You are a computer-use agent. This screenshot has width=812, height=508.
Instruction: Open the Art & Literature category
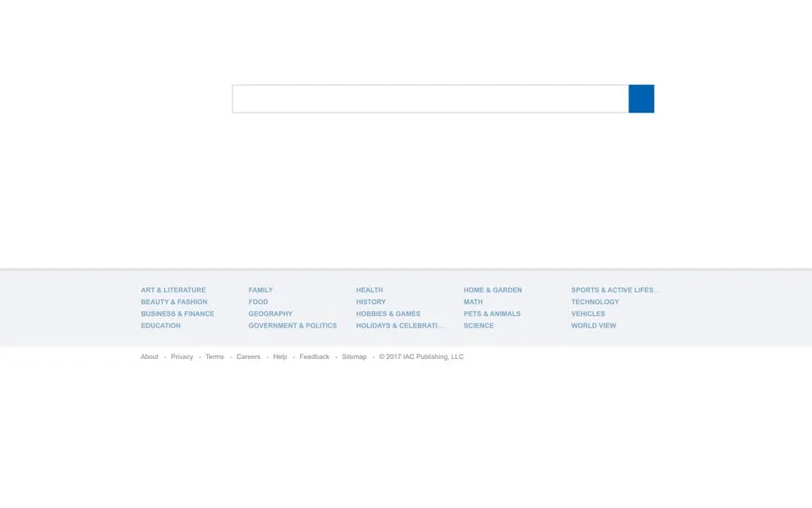pos(173,290)
